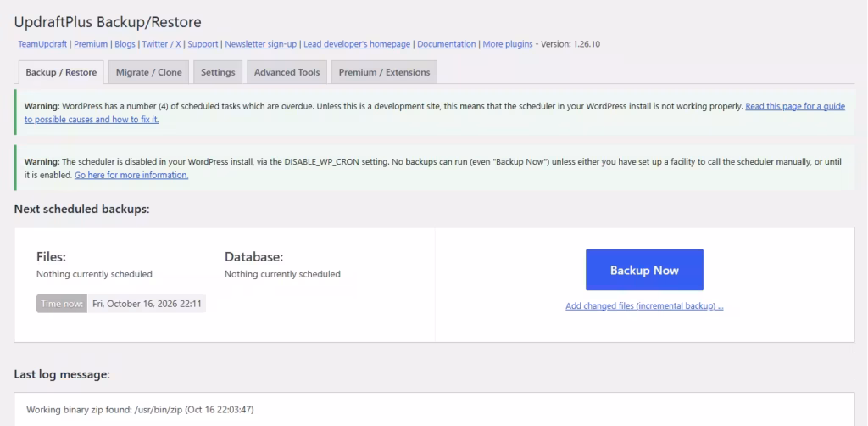Click 'Nothing currently scheduled' under Database

coord(282,273)
